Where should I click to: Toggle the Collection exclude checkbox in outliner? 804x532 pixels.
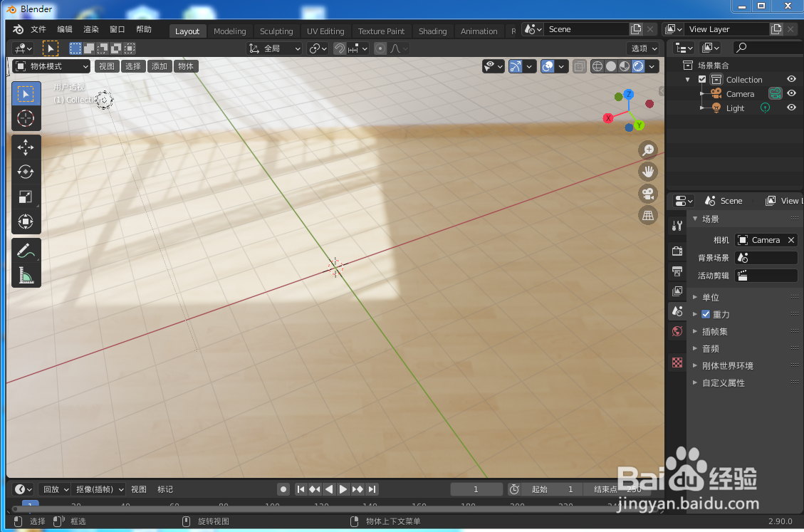pos(702,80)
